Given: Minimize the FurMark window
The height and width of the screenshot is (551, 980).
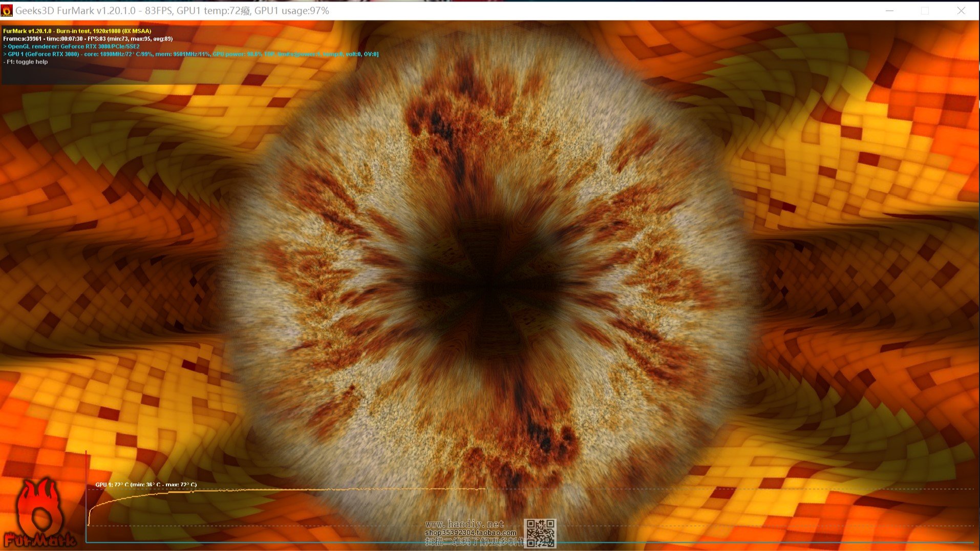Looking at the screenshot, I should pos(890,11).
